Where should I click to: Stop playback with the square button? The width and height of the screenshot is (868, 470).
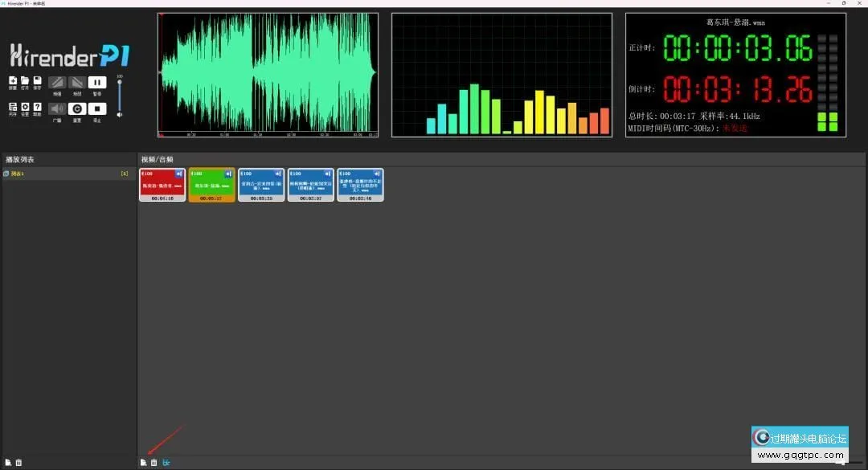(x=97, y=108)
